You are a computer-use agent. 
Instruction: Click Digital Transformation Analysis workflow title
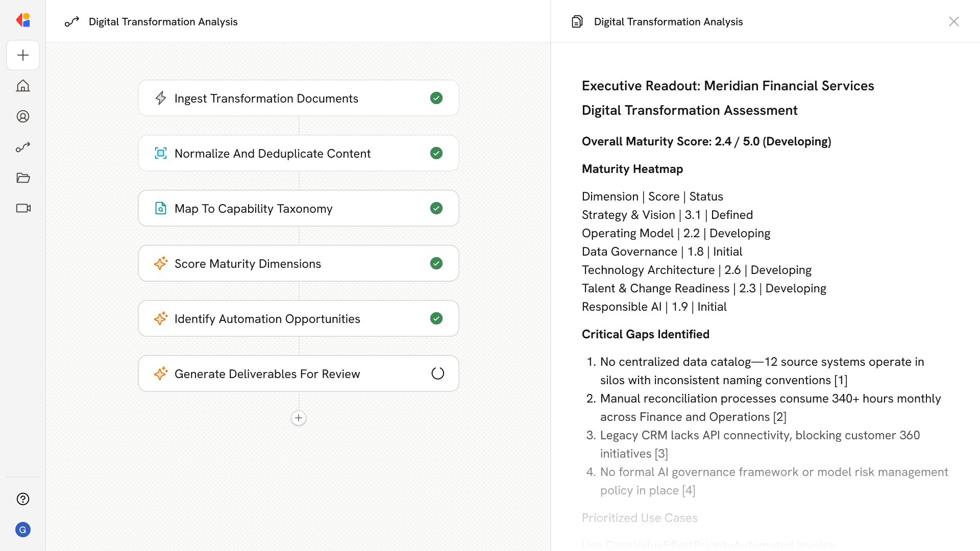tap(163, 21)
